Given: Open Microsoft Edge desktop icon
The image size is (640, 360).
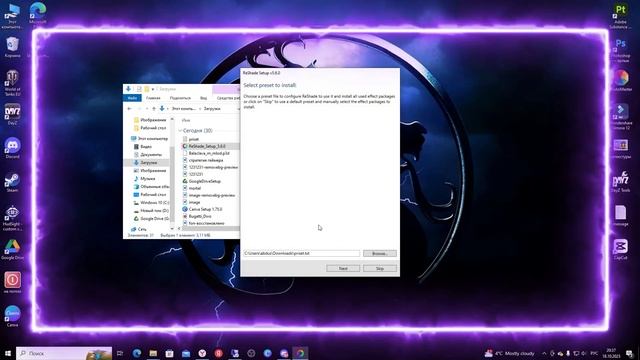Looking at the screenshot, I should (x=38, y=13).
